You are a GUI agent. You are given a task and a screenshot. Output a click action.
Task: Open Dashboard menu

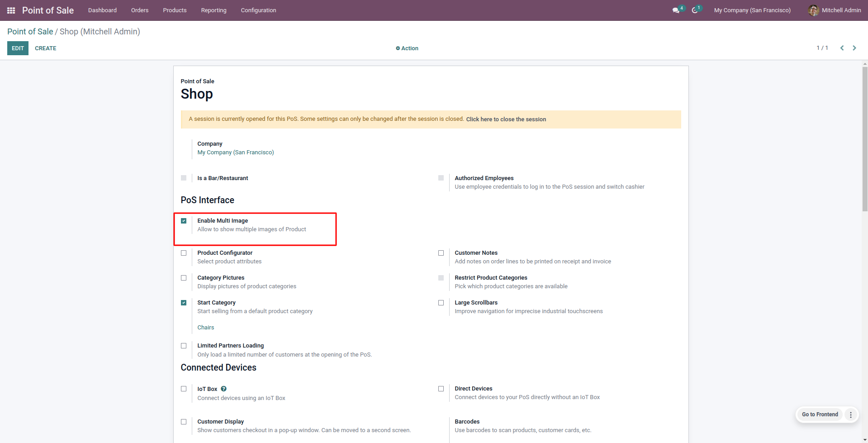[102, 10]
